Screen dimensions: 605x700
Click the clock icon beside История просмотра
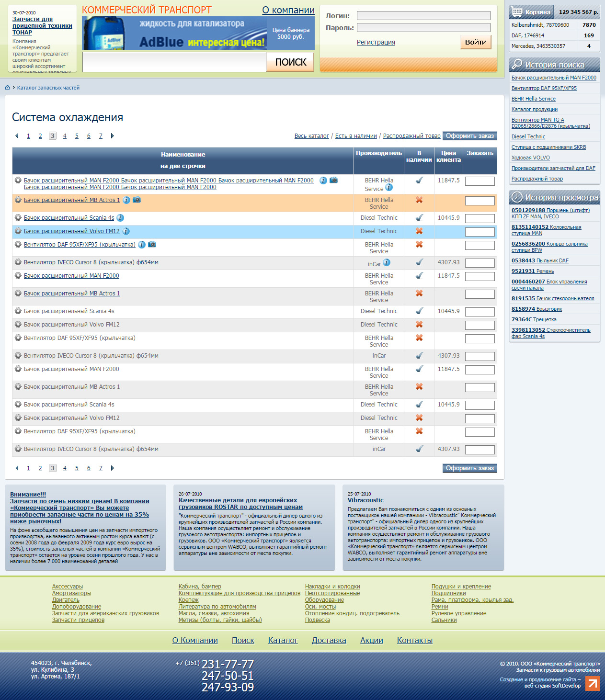[x=517, y=197]
